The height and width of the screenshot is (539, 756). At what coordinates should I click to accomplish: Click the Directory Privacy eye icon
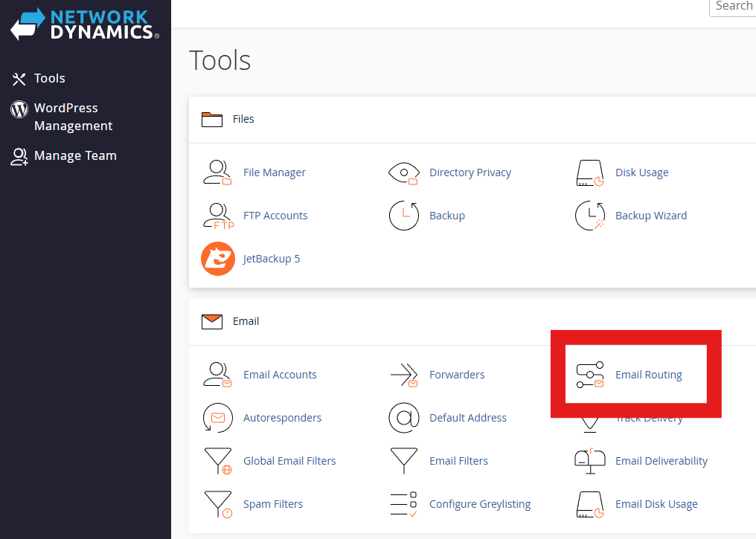404,172
